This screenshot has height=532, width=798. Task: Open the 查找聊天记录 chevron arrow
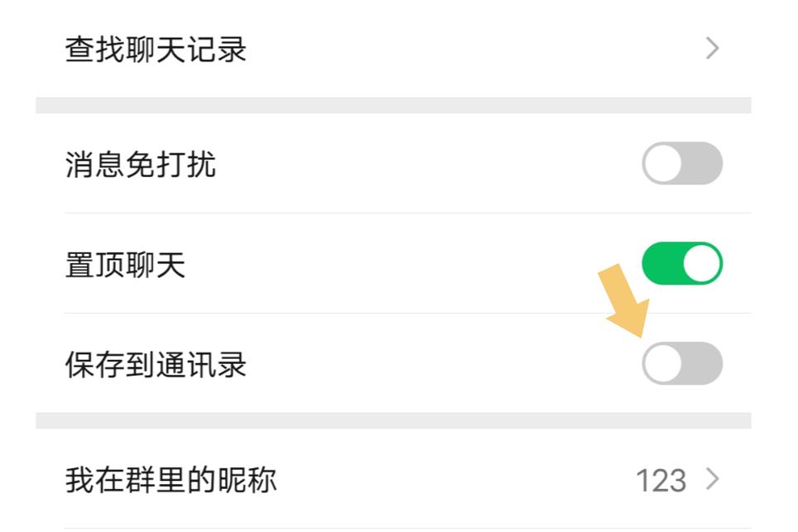[x=712, y=50]
